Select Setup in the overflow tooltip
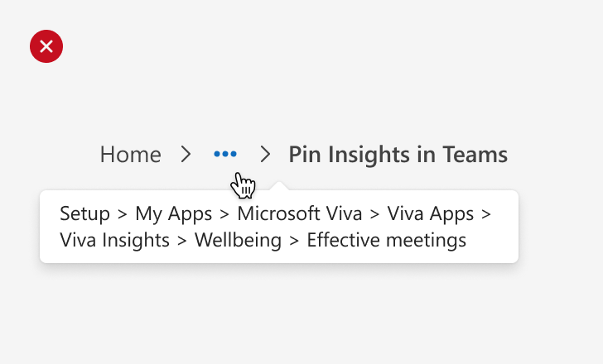 click(84, 213)
